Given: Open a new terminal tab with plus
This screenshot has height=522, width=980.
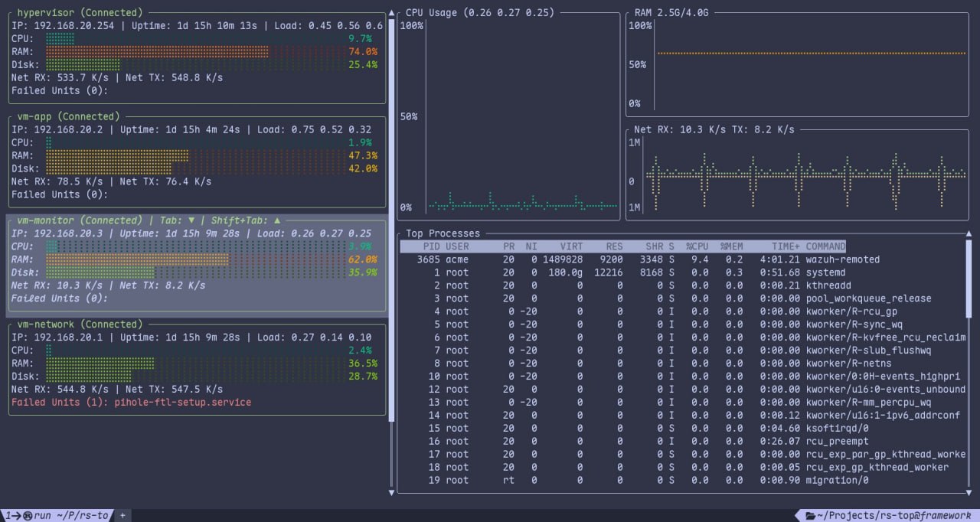Looking at the screenshot, I should 122,516.
